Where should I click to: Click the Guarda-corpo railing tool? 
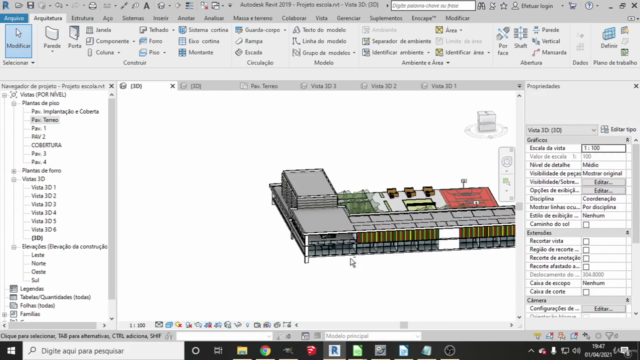click(258, 30)
